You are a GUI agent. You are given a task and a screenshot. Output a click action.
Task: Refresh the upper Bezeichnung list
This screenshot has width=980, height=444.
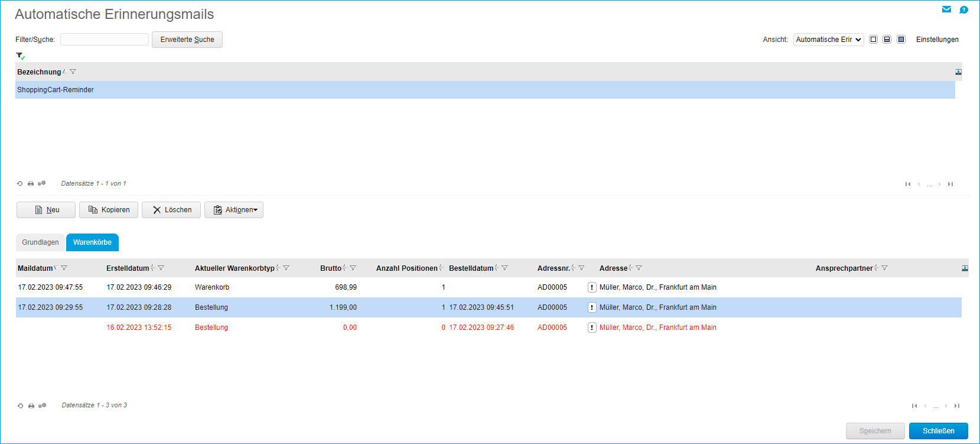click(x=19, y=184)
